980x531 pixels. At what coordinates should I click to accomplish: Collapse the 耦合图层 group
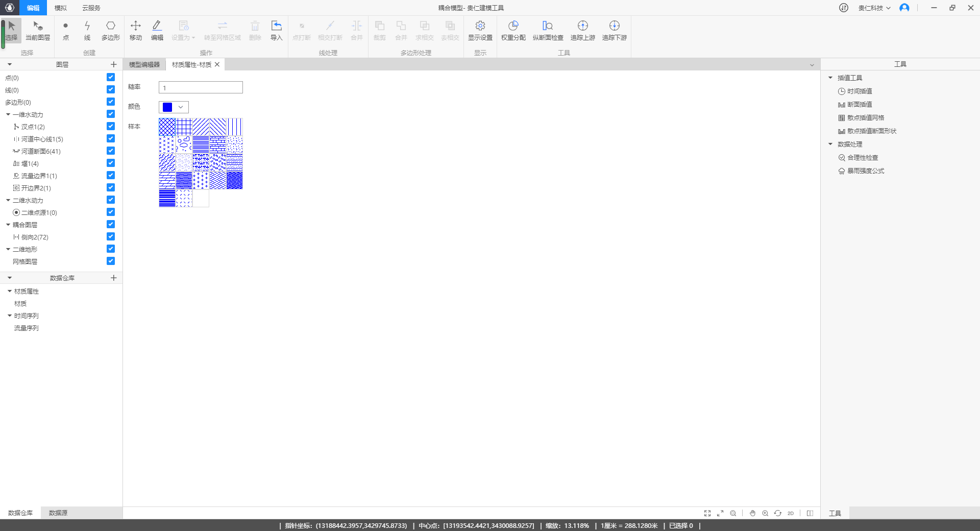(8, 225)
